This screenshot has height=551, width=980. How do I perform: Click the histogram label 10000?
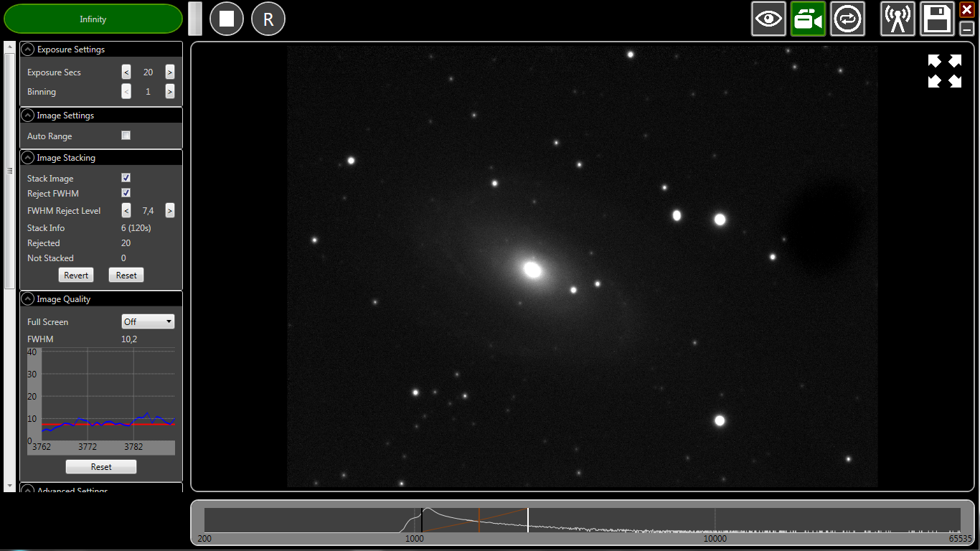715,538
